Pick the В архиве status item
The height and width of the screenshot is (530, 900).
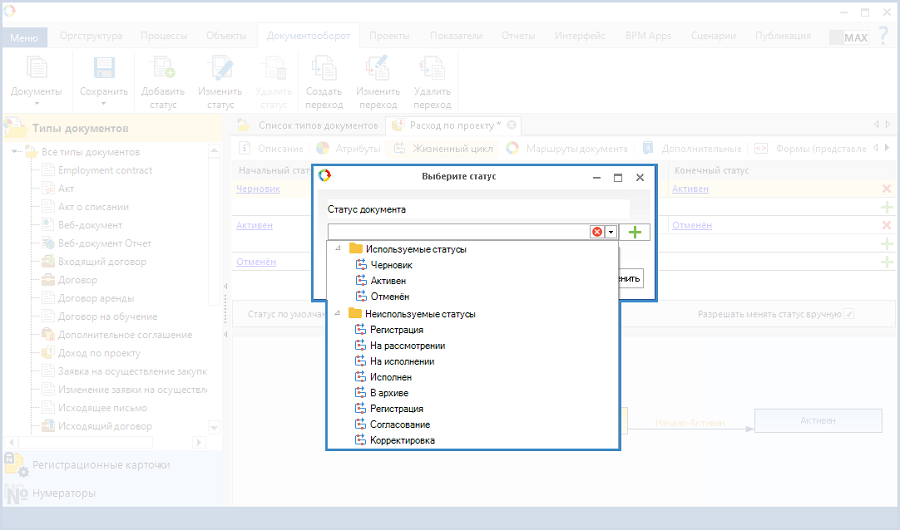pos(389,393)
